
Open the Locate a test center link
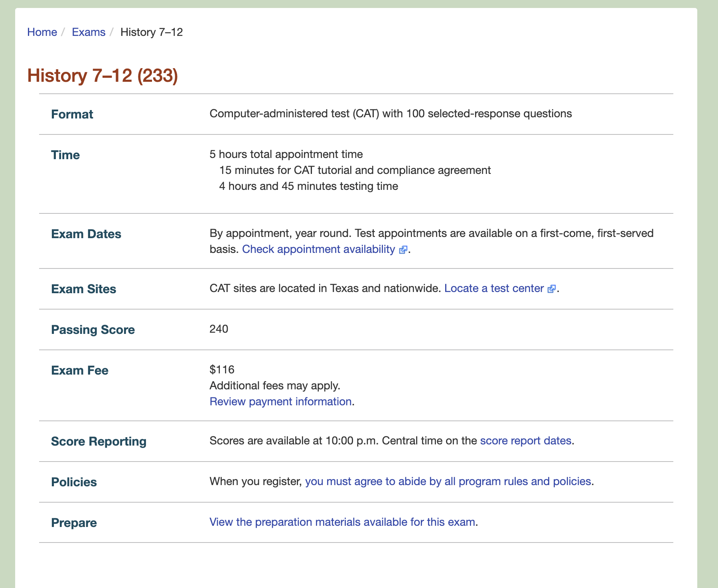click(x=494, y=288)
